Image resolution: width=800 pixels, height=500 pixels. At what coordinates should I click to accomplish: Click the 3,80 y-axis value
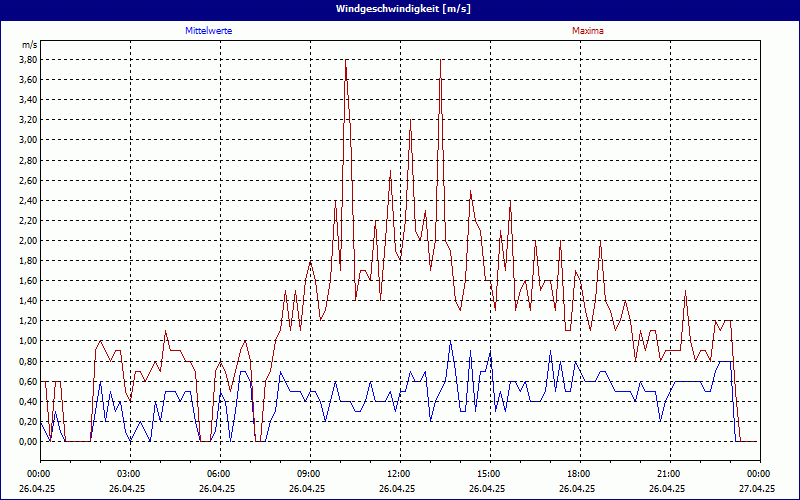[x=27, y=60]
